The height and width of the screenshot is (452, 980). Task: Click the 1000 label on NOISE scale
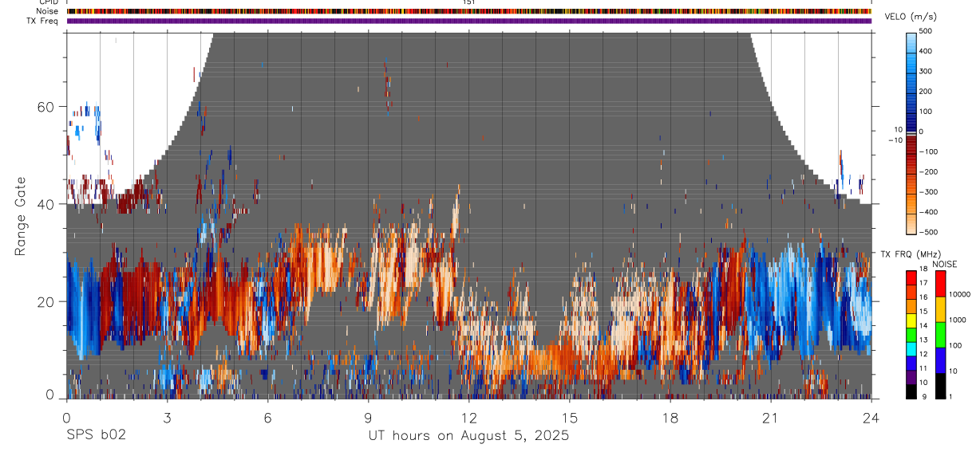click(x=959, y=320)
